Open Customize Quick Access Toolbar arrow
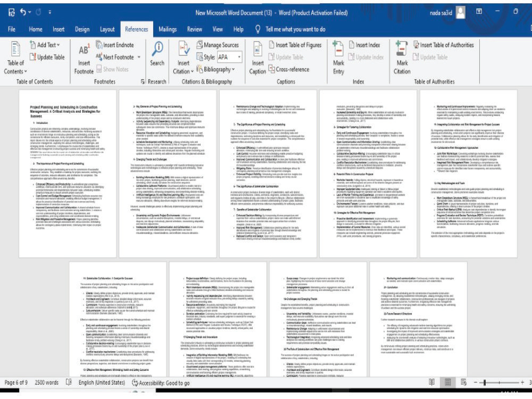Screen dimensions: 532x399 [50, 12]
